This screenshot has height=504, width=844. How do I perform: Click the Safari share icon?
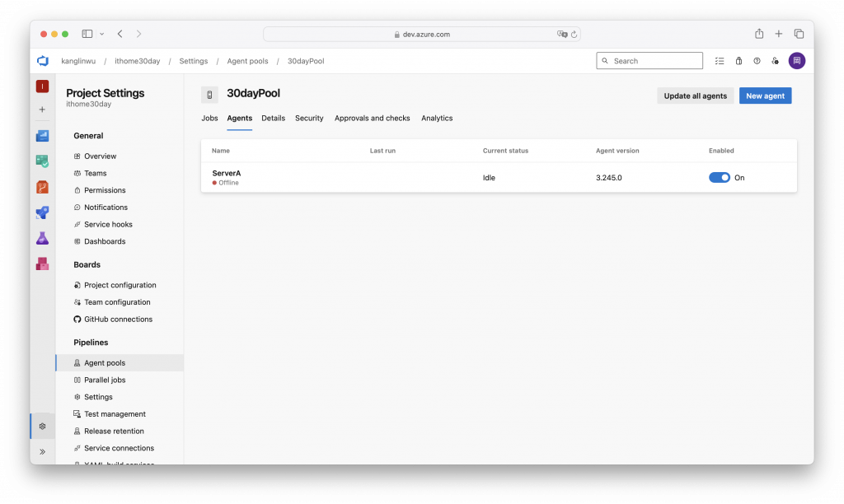[x=759, y=33]
